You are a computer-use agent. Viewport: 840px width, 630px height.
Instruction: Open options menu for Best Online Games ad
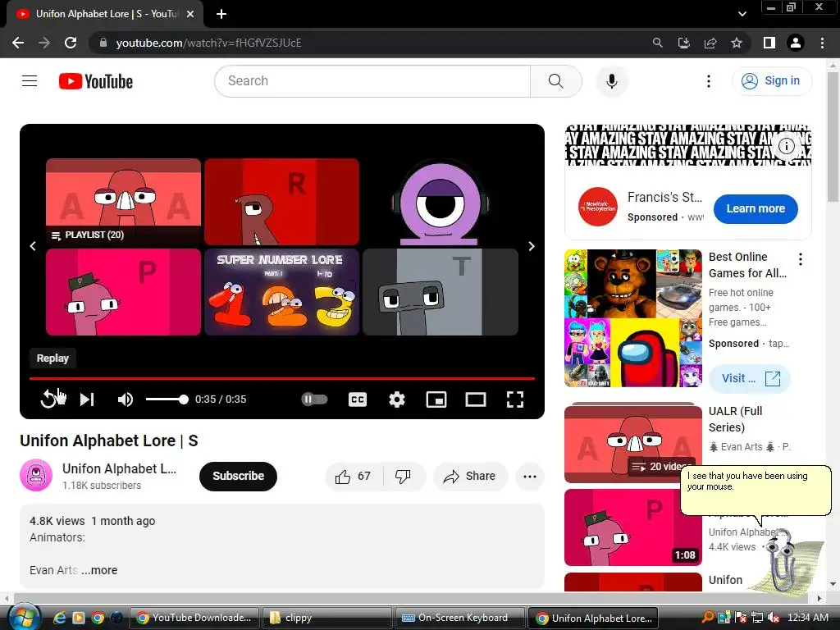pos(801,259)
